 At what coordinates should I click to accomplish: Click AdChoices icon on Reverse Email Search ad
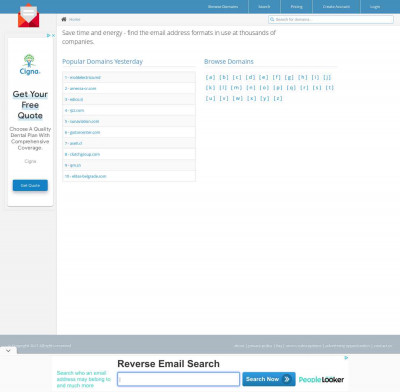click(x=346, y=358)
